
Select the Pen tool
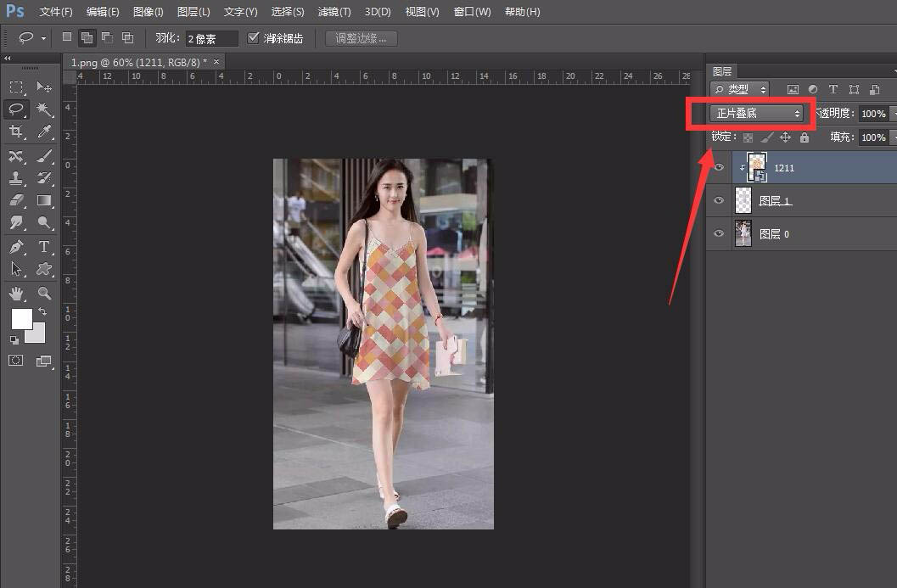pos(16,247)
